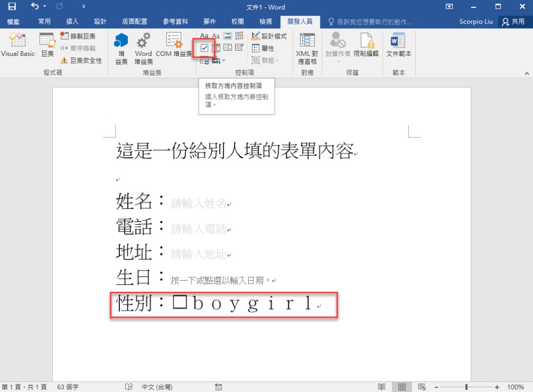The width and height of the screenshot is (533, 392).
Task: Open the 檔案 File tab
Action: tap(13, 22)
